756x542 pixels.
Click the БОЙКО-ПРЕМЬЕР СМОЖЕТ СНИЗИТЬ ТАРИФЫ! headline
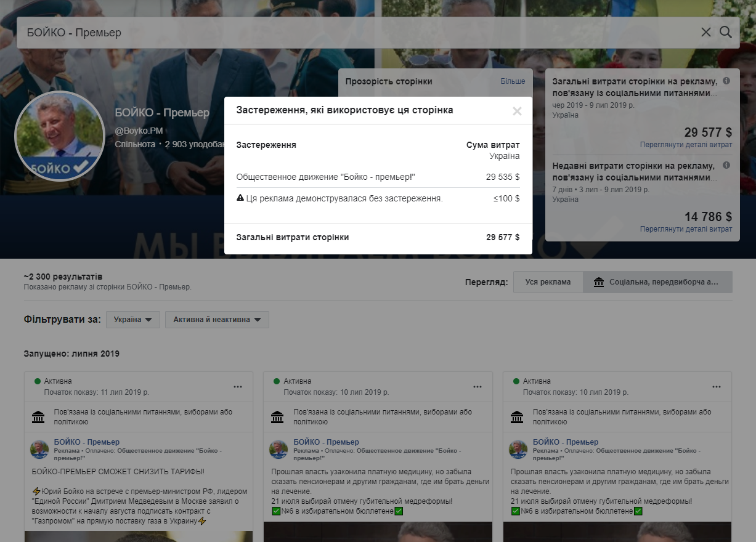click(x=118, y=472)
